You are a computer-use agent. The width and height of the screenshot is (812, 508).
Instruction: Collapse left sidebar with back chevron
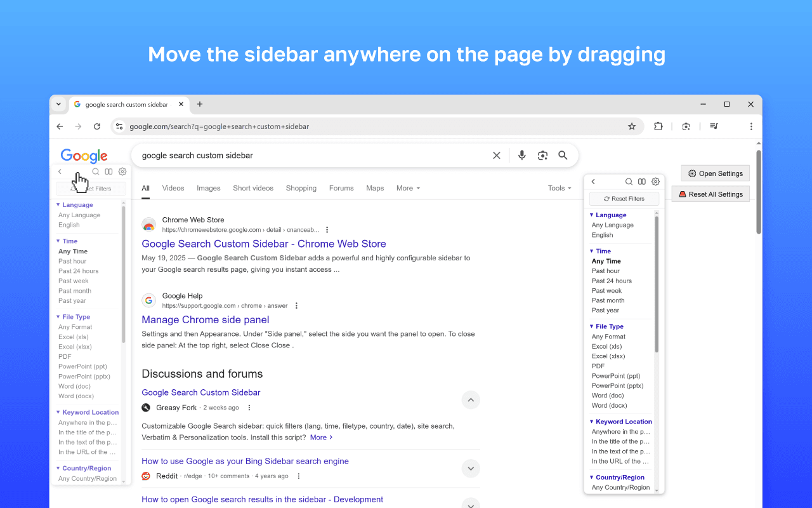60,171
